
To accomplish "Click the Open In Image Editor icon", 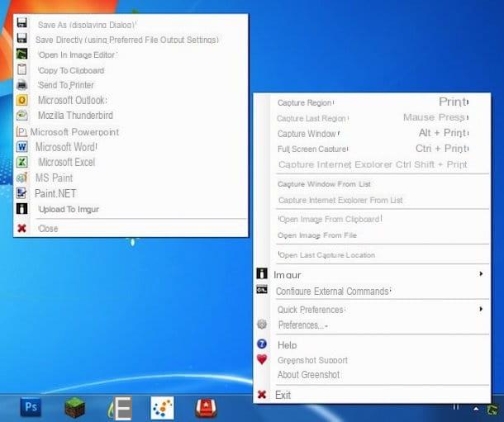I will [x=21, y=54].
